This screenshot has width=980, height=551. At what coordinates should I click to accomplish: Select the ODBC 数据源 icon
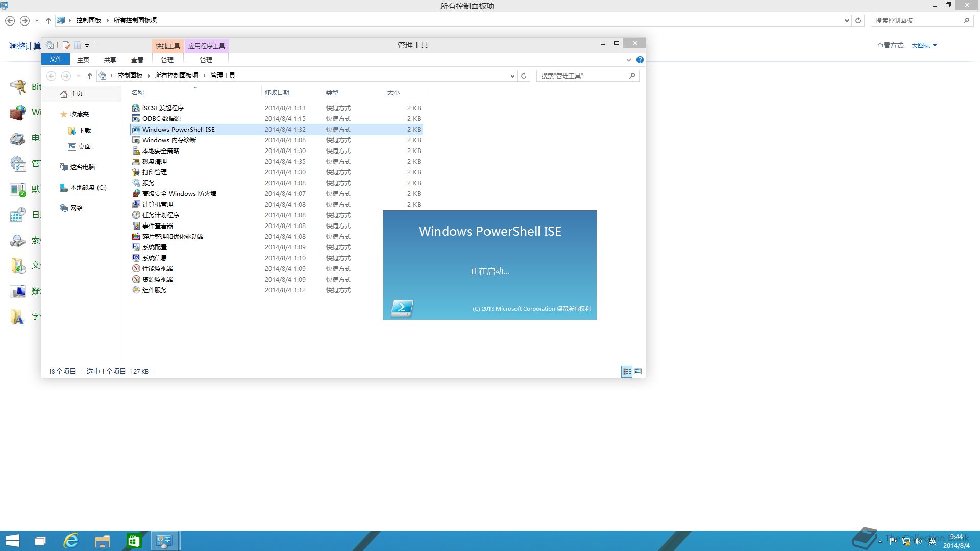click(x=136, y=118)
